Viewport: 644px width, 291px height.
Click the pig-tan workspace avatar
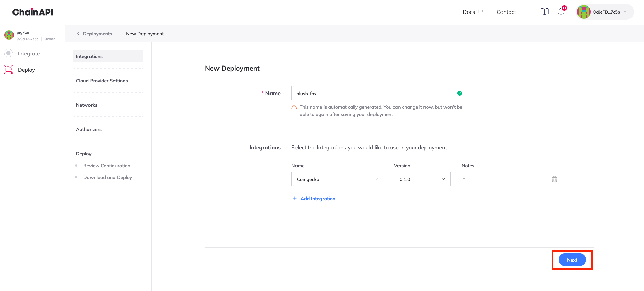[9, 35]
